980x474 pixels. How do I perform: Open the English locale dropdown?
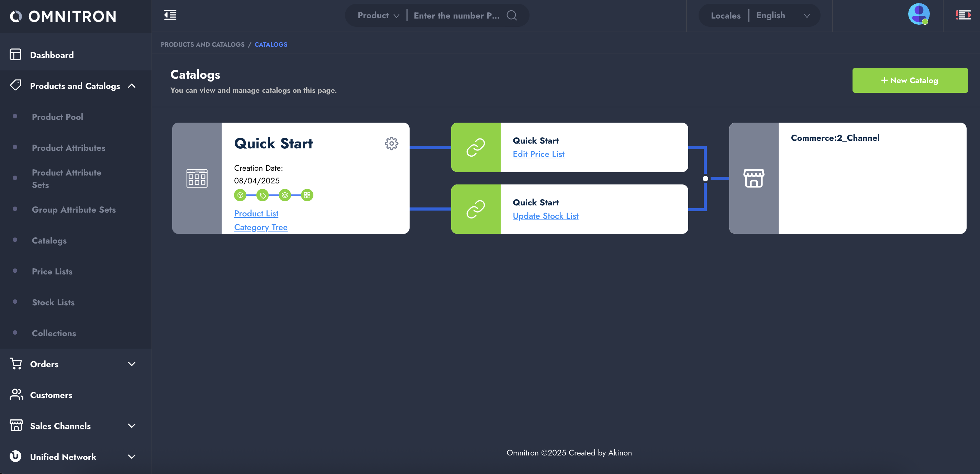[782, 15]
